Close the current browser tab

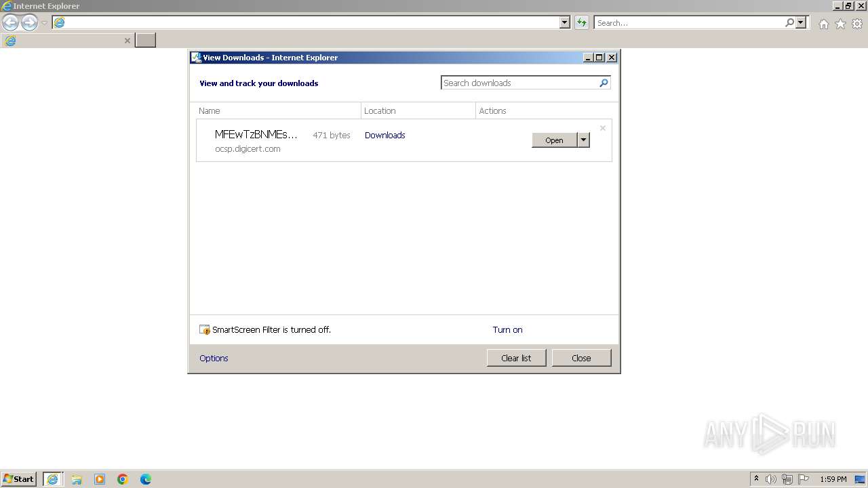[127, 41]
